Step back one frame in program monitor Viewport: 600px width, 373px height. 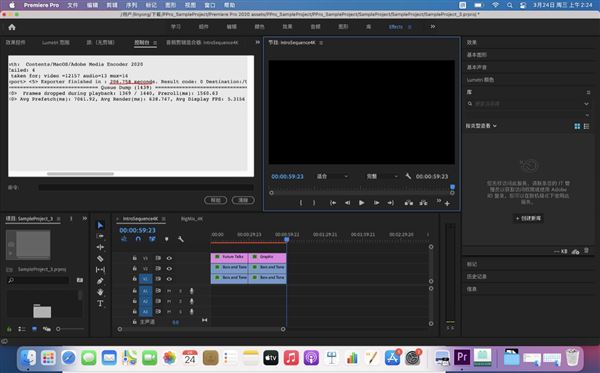point(347,203)
